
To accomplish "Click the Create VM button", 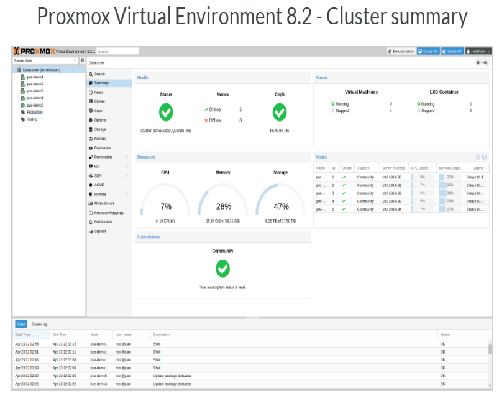I will point(428,51).
